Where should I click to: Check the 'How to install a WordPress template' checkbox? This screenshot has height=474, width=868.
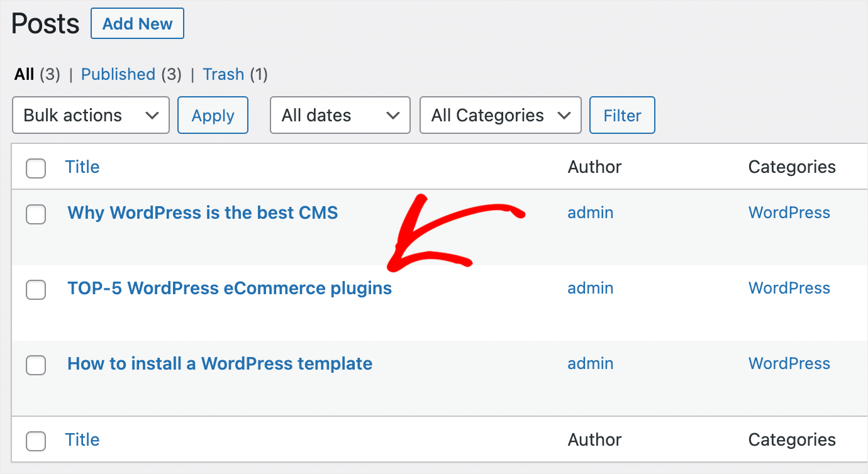pyautogui.click(x=36, y=365)
